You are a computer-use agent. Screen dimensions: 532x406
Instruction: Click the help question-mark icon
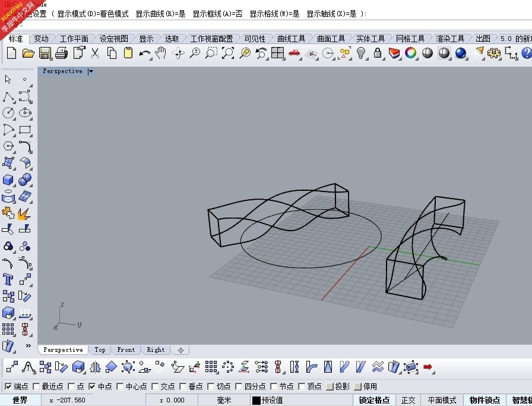pyautogui.click(x=526, y=53)
